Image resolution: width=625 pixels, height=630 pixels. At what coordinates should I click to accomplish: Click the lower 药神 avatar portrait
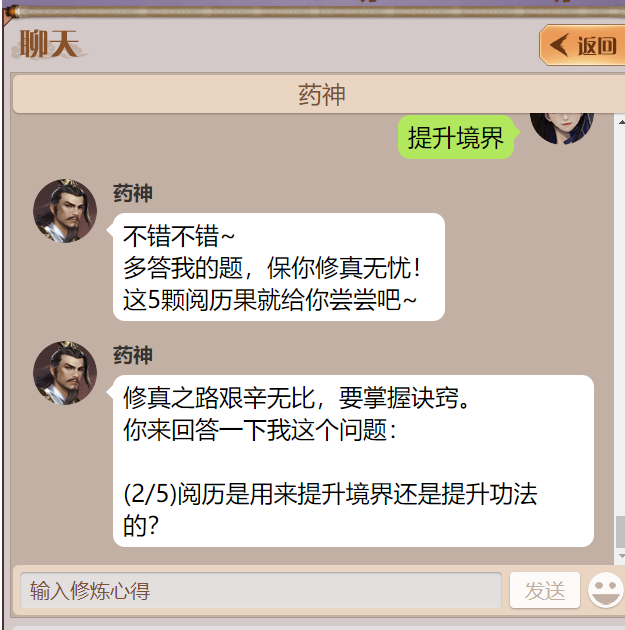click(65, 373)
